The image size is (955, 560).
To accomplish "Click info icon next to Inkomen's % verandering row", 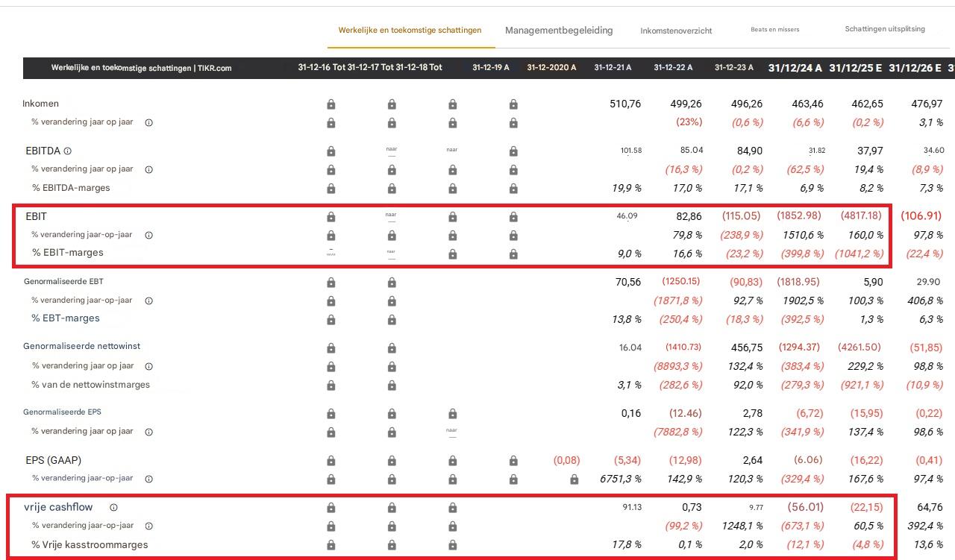I will pyautogui.click(x=148, y=122).
